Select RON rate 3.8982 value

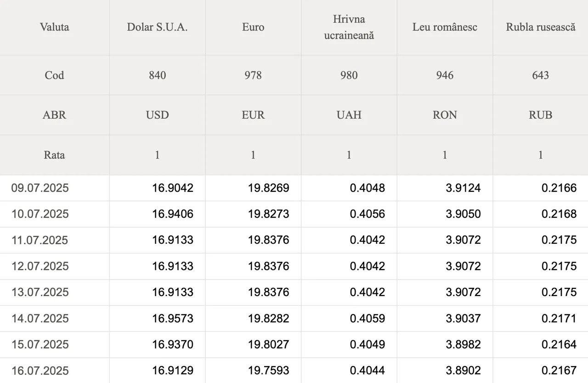463,344
